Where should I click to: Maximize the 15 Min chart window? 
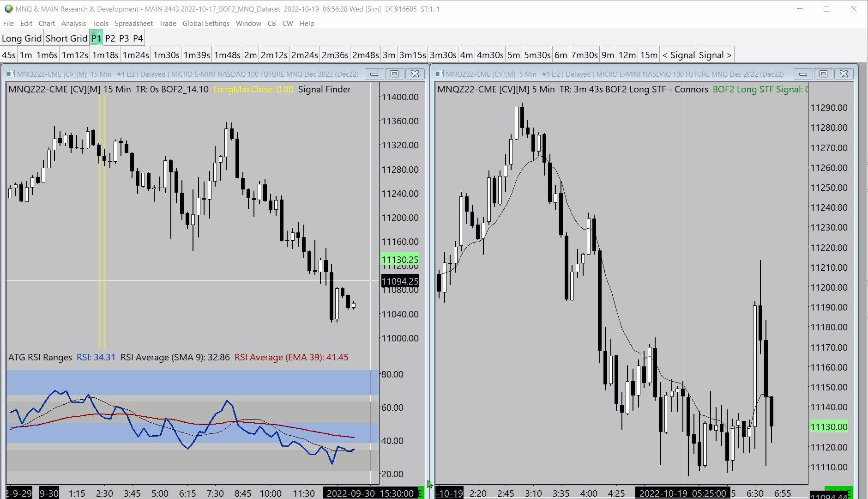tap(394, 74)
